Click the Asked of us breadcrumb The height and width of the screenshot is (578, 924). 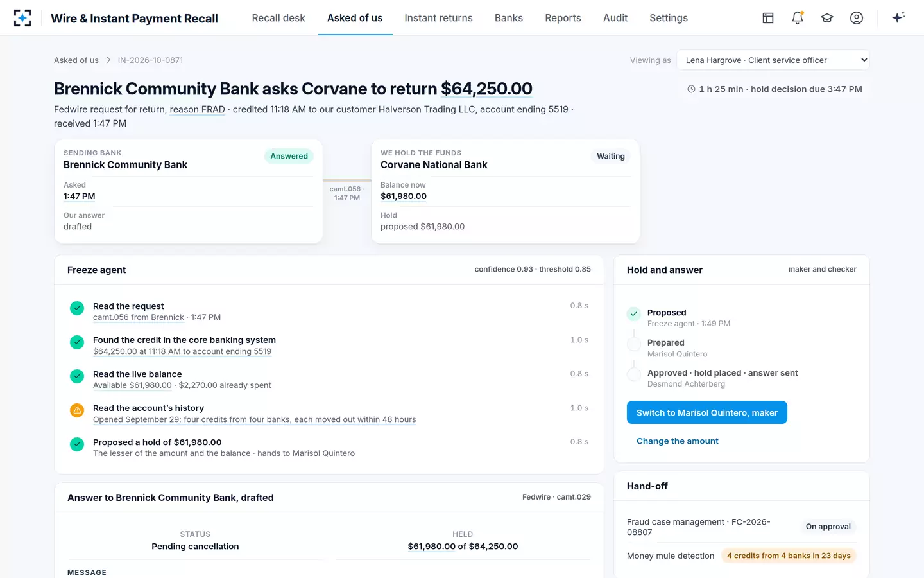(76, 60)
